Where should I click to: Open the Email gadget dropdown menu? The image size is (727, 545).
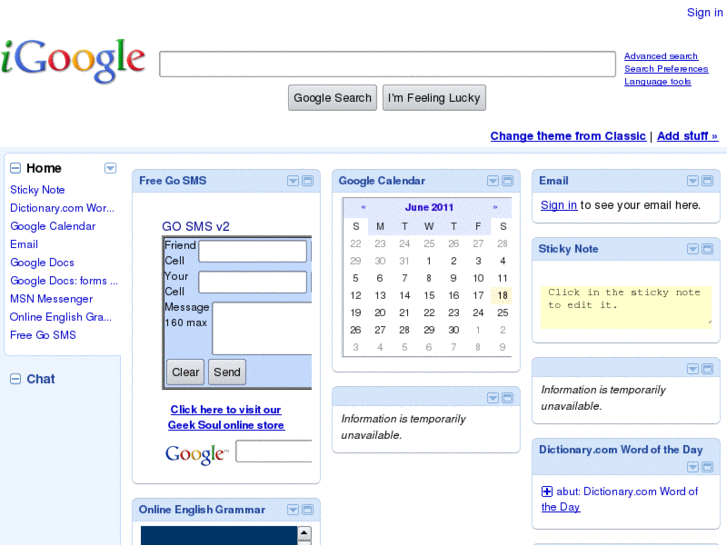(693, 181)
